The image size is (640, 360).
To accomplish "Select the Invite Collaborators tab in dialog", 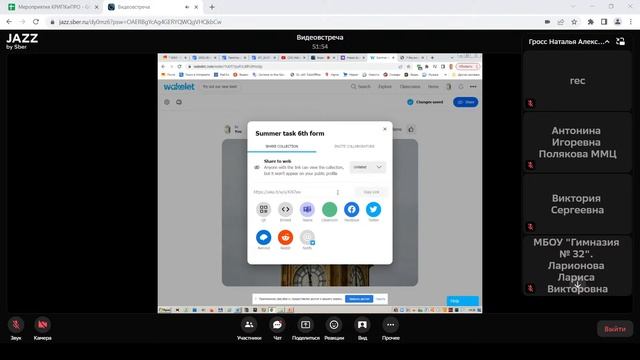I will (354, 146).
